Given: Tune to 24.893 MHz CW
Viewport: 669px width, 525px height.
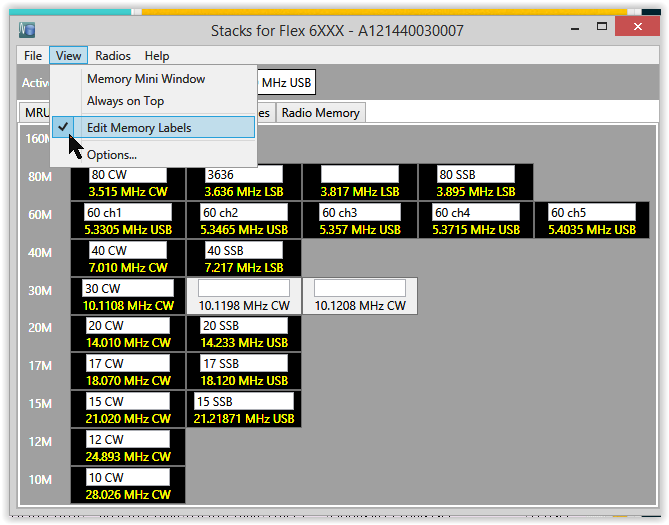Looking at the screenshot, I should coord(128,457).
